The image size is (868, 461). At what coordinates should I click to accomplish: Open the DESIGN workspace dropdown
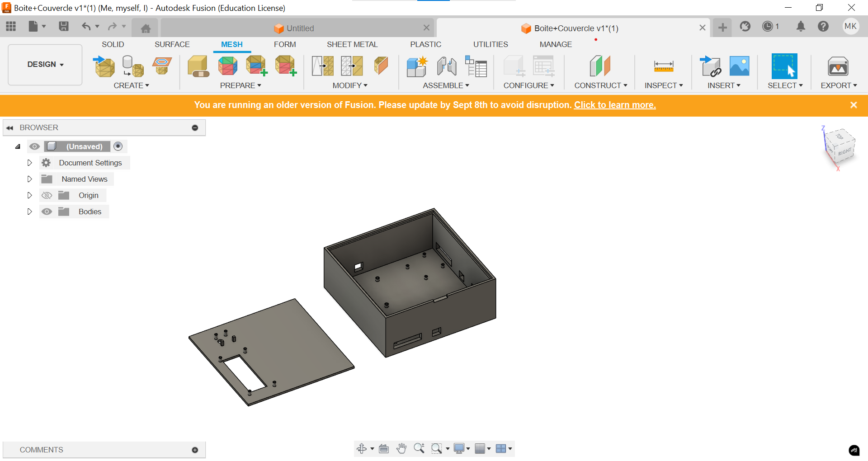[45, 65]
